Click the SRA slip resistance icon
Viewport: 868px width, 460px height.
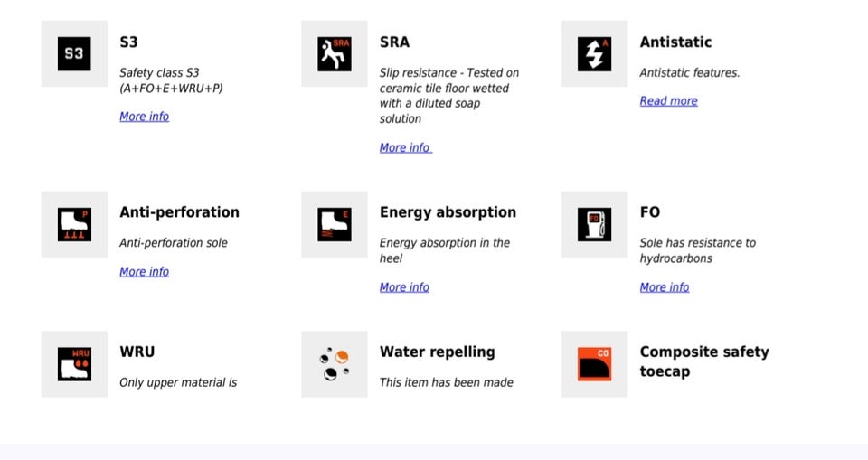tap(335, 54)
